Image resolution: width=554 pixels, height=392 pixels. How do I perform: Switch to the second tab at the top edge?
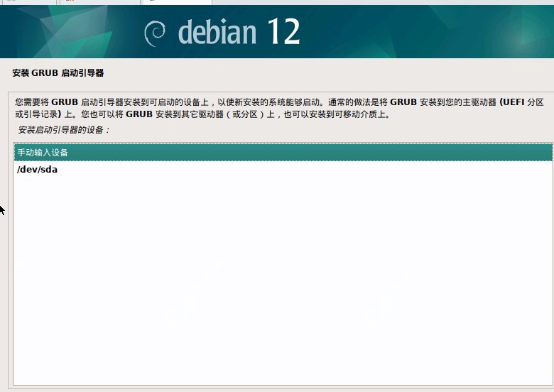92,2
